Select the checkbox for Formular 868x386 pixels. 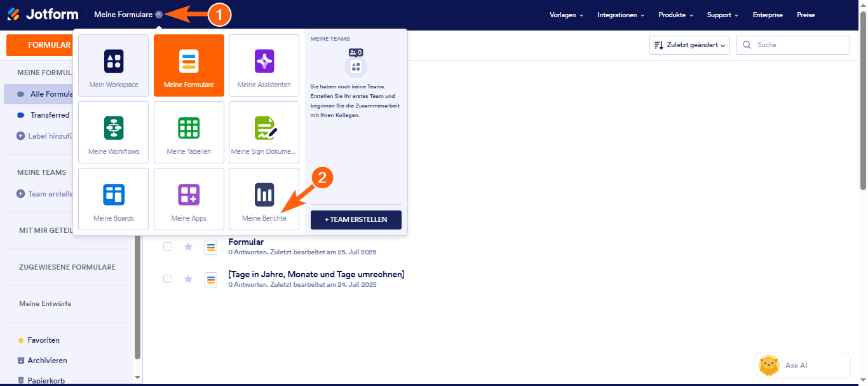[x=168, y=247]
